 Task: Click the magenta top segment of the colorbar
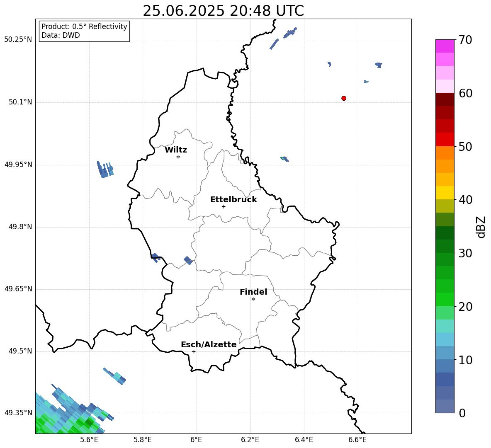click(445, 46)
